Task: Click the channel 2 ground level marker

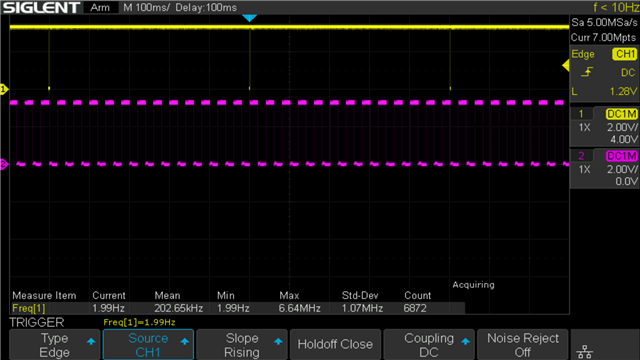Action: 4,164
